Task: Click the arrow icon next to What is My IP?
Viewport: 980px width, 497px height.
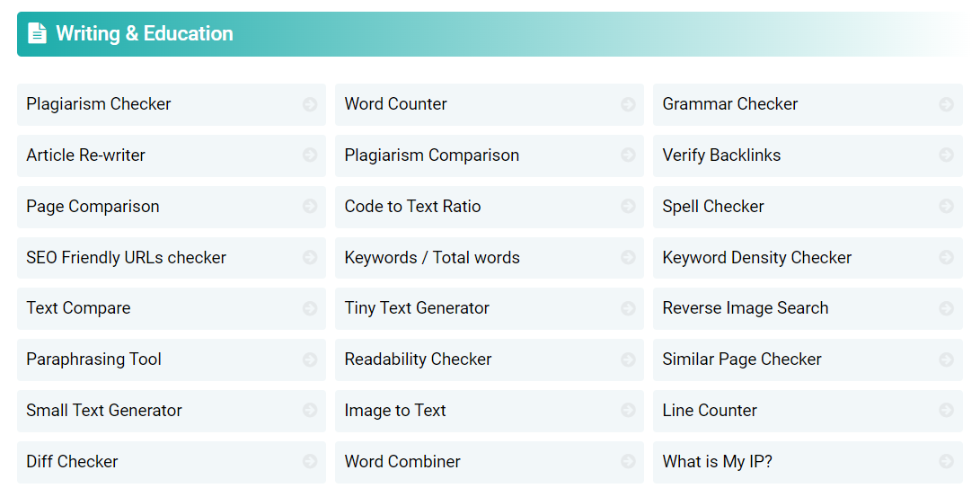Action: (x=946, y=461)
